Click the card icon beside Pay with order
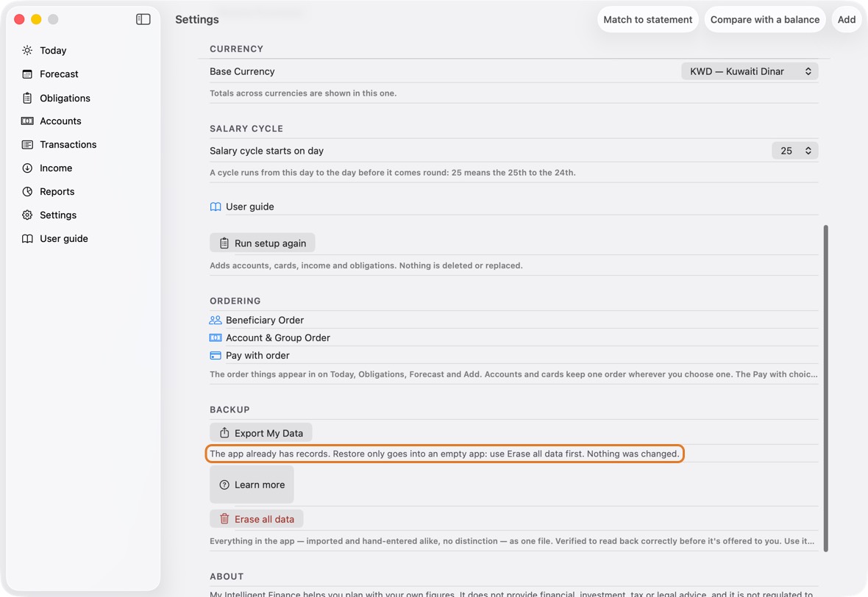This screenshot has width=868, height=597. [x=216, y=355]
